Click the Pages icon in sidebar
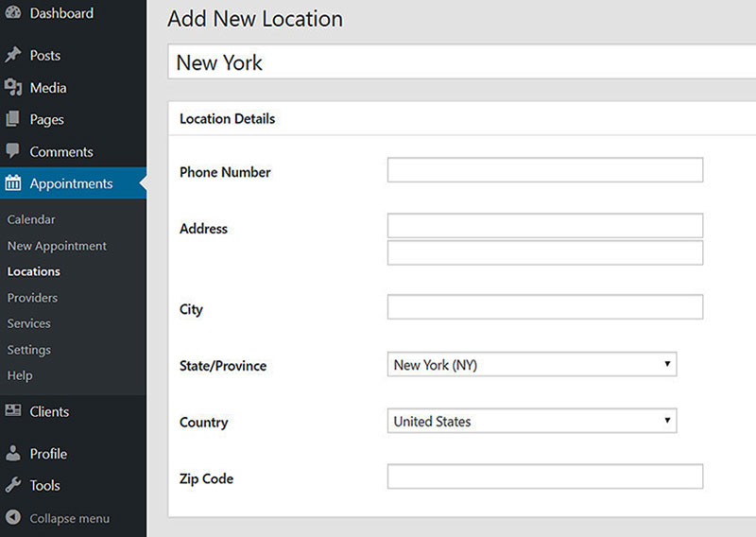The width and height of the screenshot is (756, 537). click(x=13, y=119)
